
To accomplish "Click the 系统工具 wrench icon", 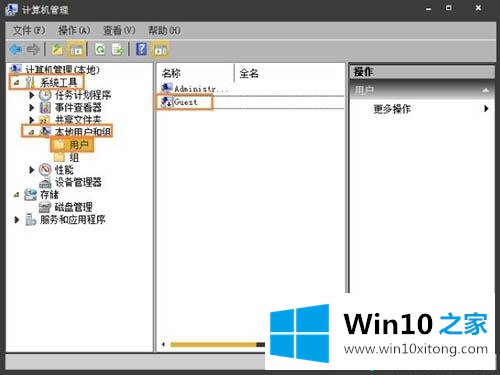I will [30, 82].
